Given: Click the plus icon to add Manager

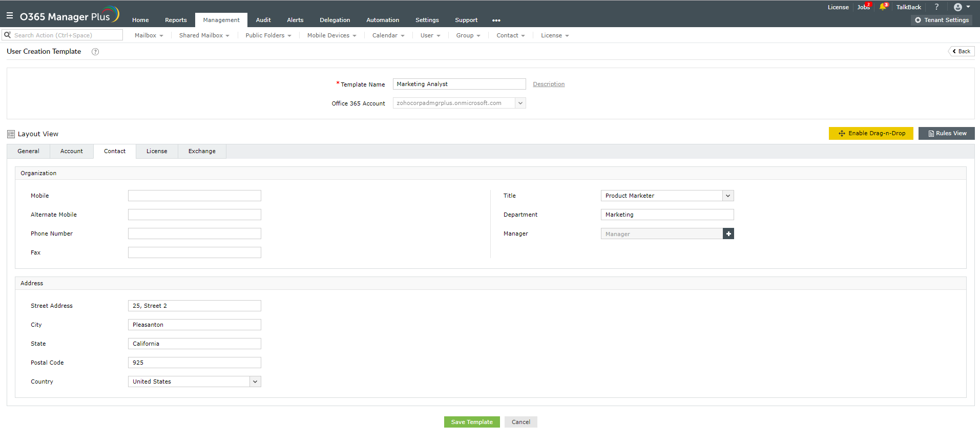Looking at the screenshot, I should pos(728,234).
